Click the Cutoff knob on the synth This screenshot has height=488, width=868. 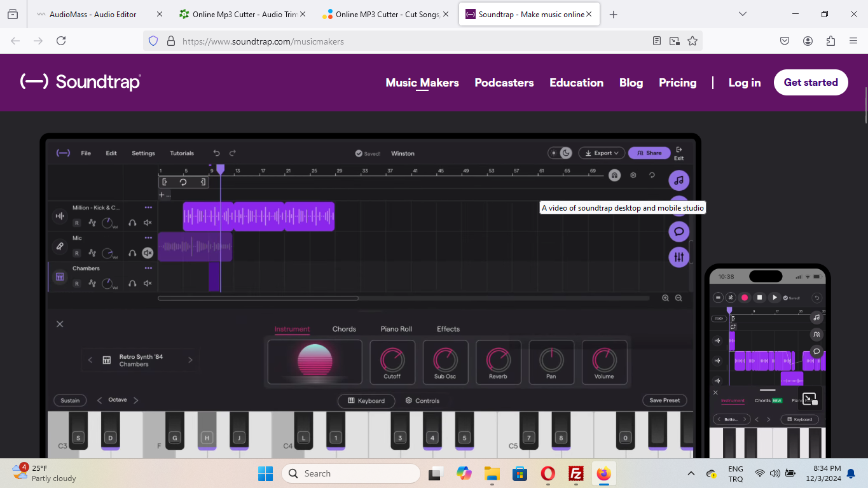[x=392, y=360]
